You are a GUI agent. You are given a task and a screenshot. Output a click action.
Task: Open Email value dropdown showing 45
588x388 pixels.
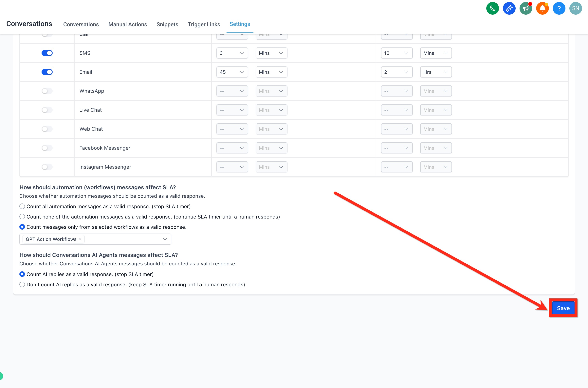coord(232,72)
